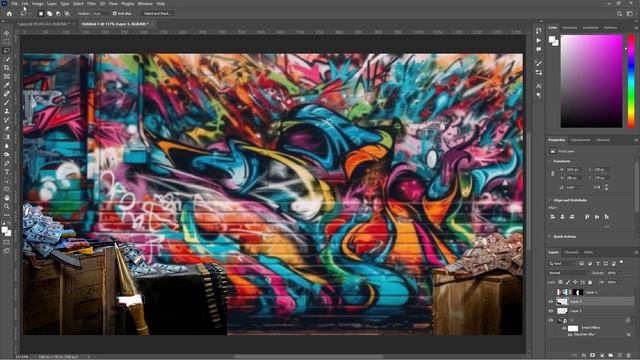This screenshot has height=360, width=640.
Task: Choose Add to selection mode icon
Action: click(49, 13)
